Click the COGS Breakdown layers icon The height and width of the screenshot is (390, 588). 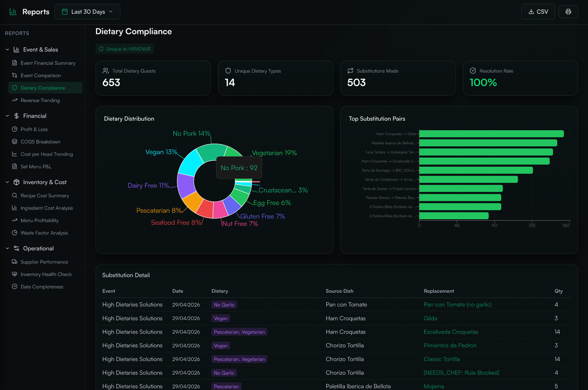pos(15,142)
